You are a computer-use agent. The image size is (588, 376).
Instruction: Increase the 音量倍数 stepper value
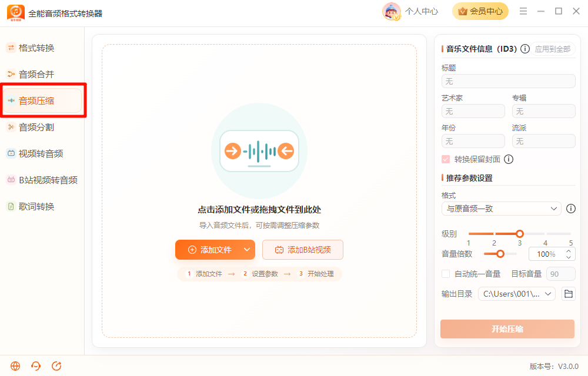click(569, 251)
